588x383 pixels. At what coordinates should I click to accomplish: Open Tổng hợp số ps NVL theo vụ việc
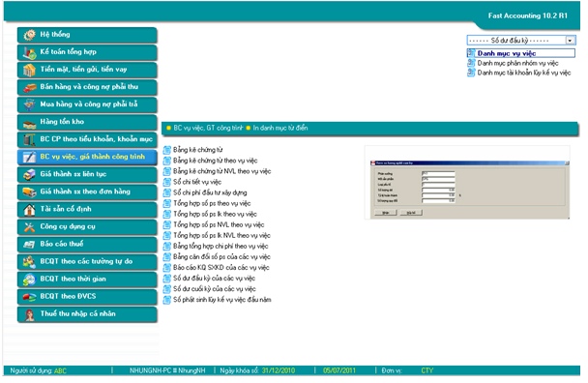click(214, 224)
